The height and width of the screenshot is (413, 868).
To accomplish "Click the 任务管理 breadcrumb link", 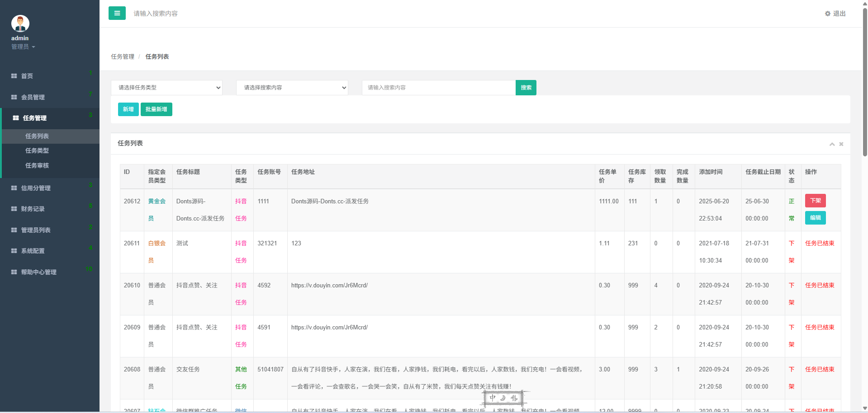I will click(123, 56).
